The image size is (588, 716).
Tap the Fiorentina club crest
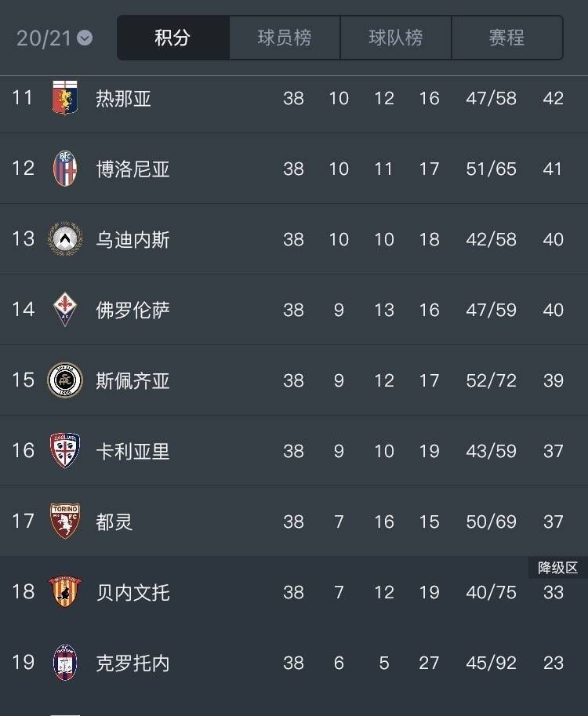[x=65, y=309]
